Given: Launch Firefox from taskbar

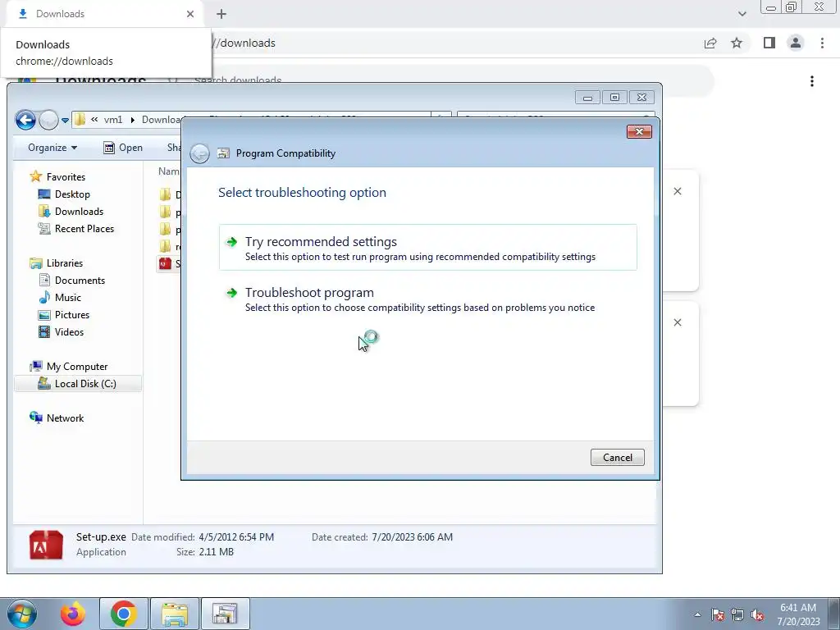Looking at the screenshot, I should [x=73, y=614].
